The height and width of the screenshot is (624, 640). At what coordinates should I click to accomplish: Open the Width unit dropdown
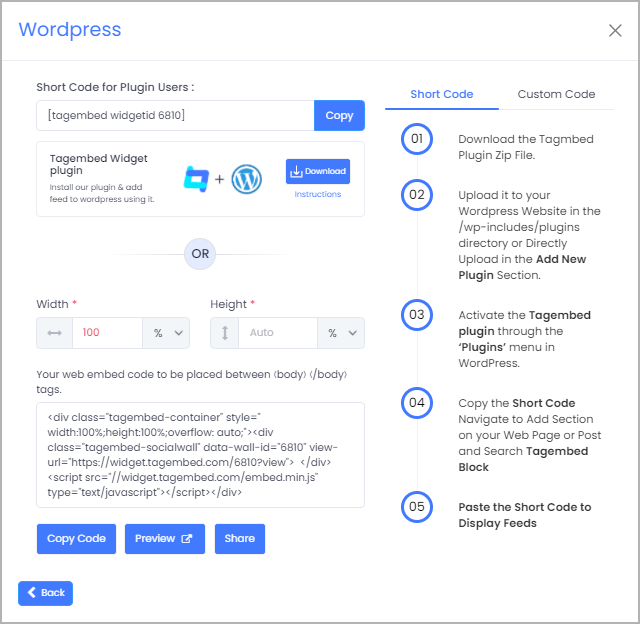point(166,333)
